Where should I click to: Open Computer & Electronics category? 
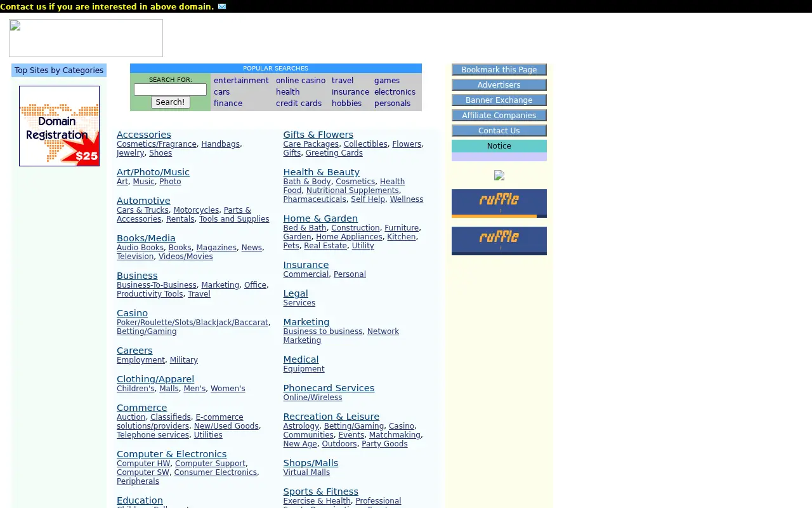[171, 454]
